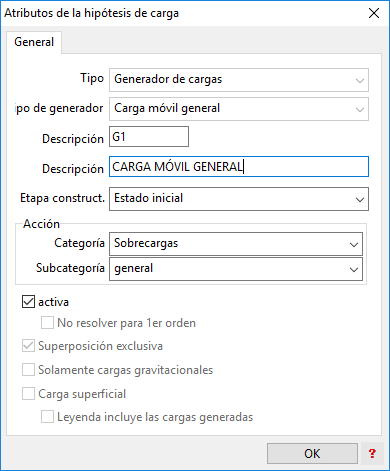This screenshot has width=390, height=471.
Task: Click the CARGA MÓVIL GENERAL text field
Action: coord(239,166)
